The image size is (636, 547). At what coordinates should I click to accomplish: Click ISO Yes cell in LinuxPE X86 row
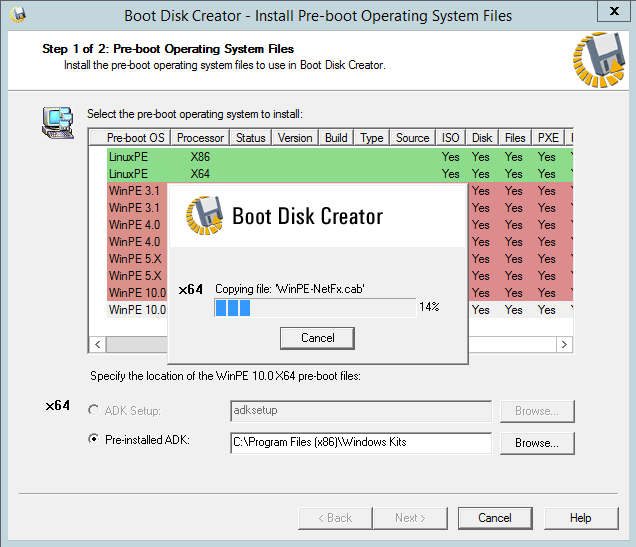[x=451, y=157]
